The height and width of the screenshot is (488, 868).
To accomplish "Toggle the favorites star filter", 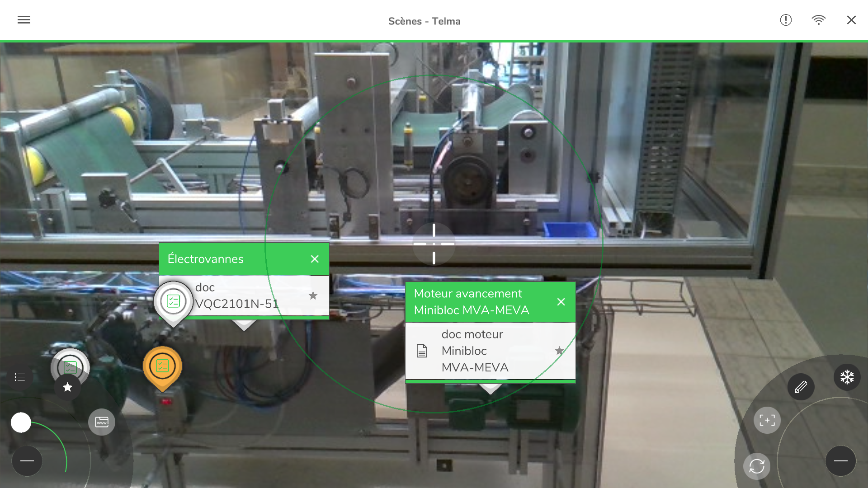I will [x=67, y=387].
